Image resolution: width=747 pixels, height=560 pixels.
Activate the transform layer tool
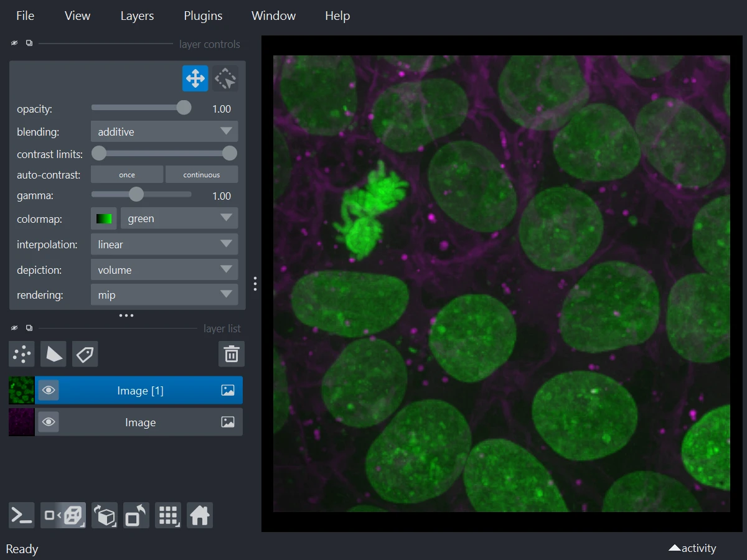pos(225,79)
